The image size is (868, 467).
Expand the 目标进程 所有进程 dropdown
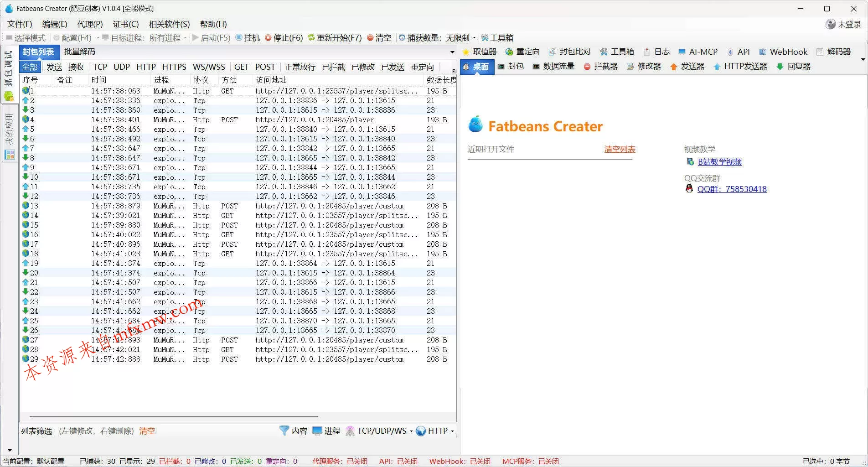[x=185, y=38]
